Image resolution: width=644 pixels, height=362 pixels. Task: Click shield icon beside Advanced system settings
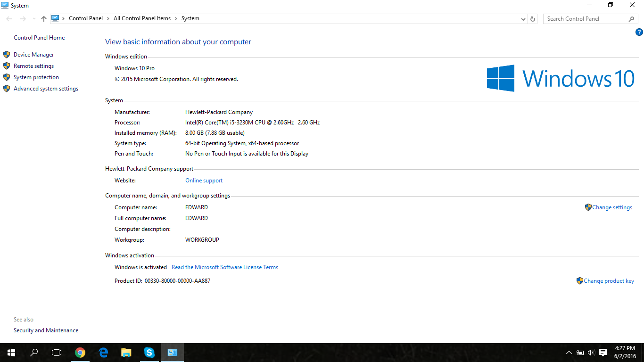(7, 88)
